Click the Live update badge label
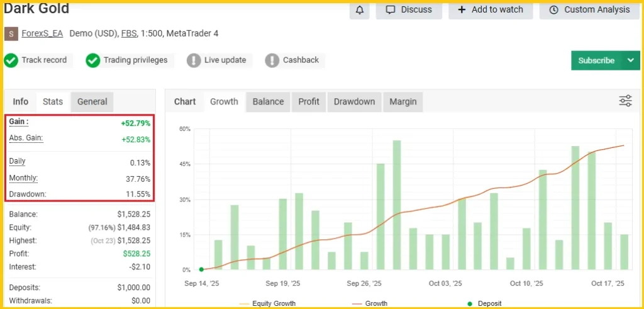Screen dimensions: 644x309 (225, 60)
